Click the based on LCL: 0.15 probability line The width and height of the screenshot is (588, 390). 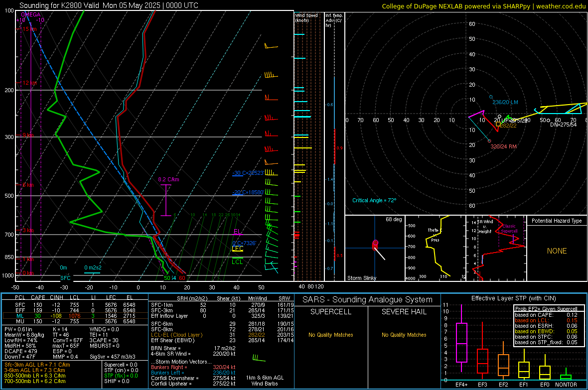pyautogui.click(x=546, y=320)
